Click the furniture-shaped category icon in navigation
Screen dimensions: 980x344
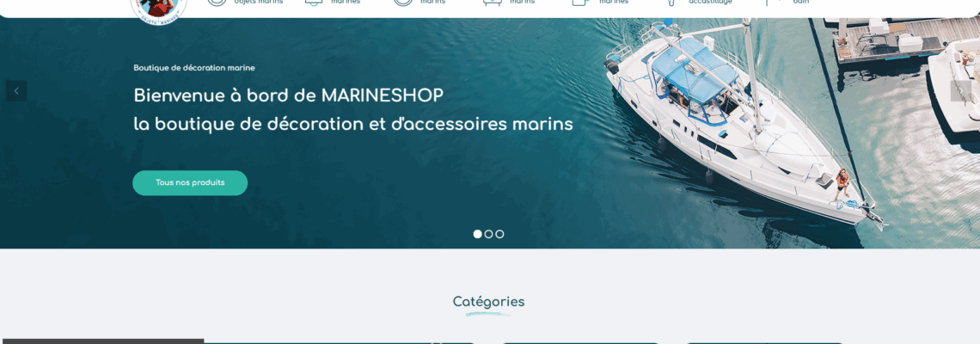tap(493, 3)
